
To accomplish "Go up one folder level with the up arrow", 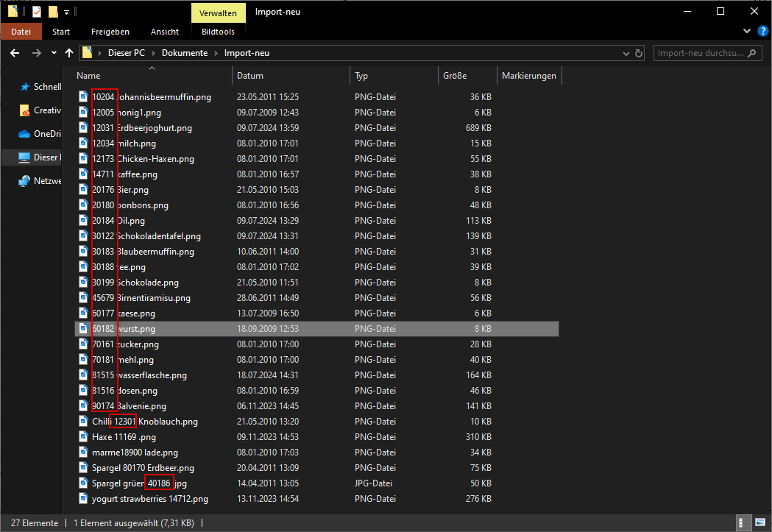I will point(69,53).
